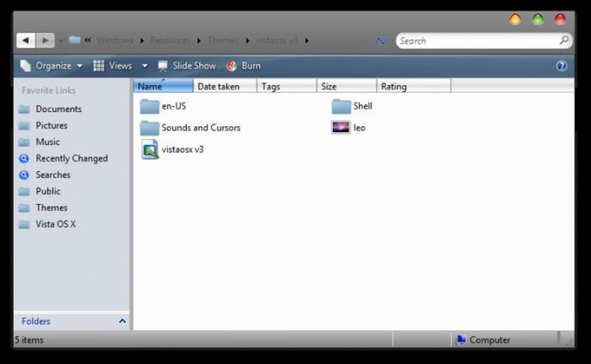Screen dimensions: 591x364
Task: Expand arrow after vistaosx v3 breadcrumb
Action: coord(307,41)
